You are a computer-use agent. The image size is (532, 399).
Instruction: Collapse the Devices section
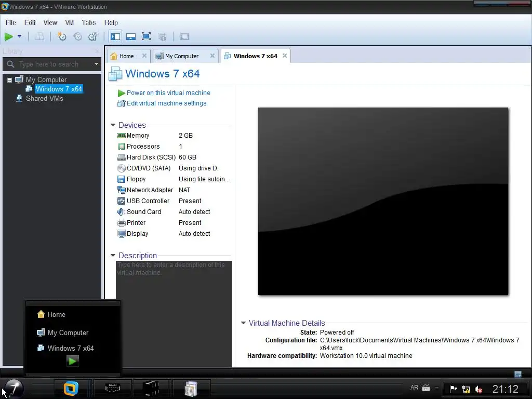coord(113,125)
